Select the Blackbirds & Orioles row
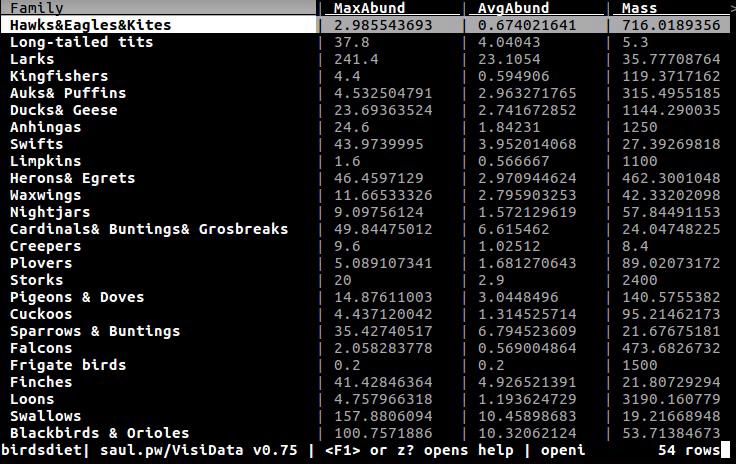Image resolution: width=736 pixels, height=464 pixels. pyautogui.click(x=365, y=433)
